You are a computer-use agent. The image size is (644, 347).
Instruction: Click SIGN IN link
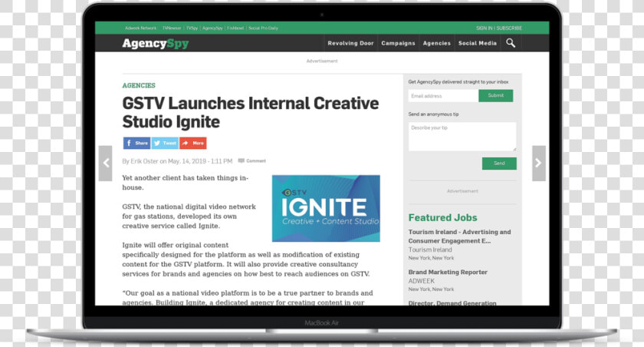(x=485, y=28)
